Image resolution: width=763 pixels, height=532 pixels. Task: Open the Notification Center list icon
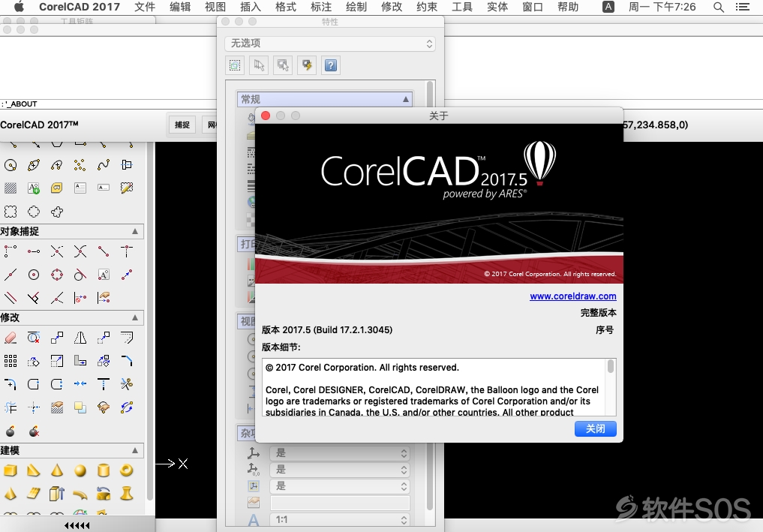(x=742, y=7)
